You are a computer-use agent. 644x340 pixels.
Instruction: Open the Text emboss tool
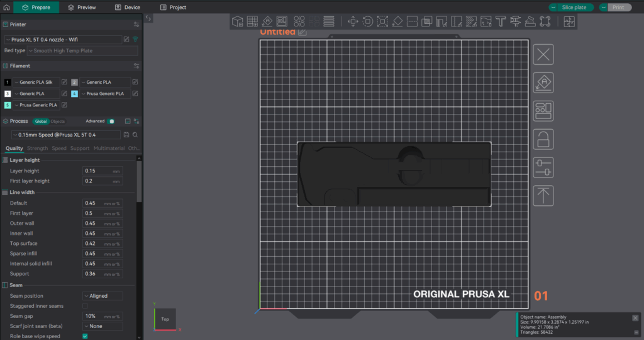(x=501, y=21)
